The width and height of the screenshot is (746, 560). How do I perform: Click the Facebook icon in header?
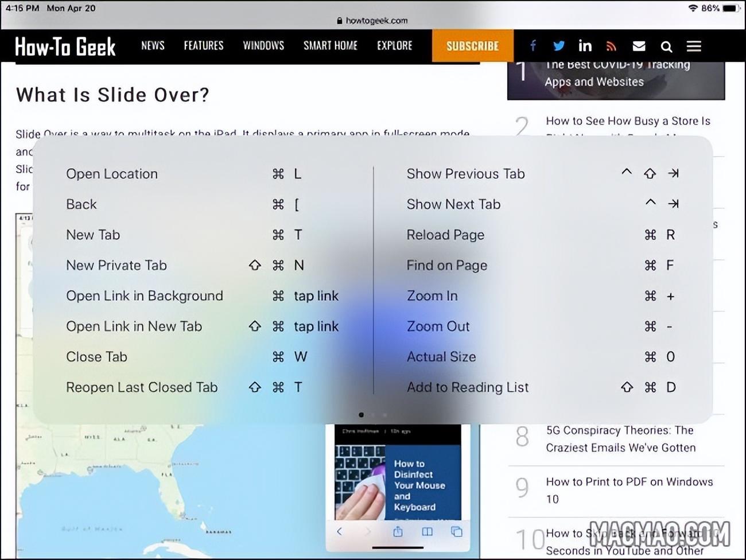(x=533, y=46)
